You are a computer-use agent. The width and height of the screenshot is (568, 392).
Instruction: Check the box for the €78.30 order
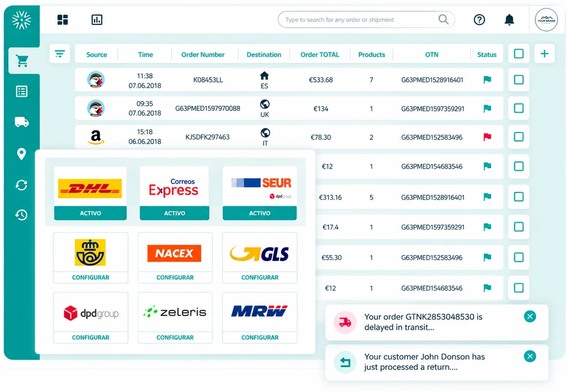519,137
